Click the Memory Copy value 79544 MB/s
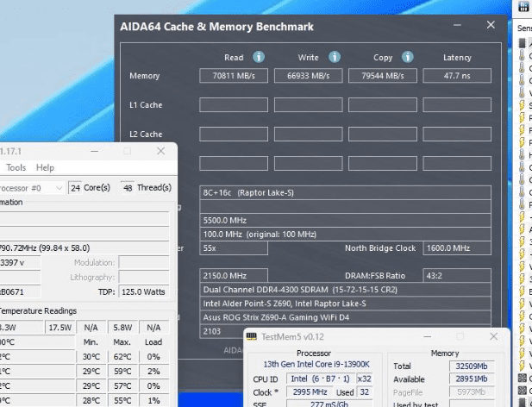This screenshot has height=407, width=532. (382, 76)
